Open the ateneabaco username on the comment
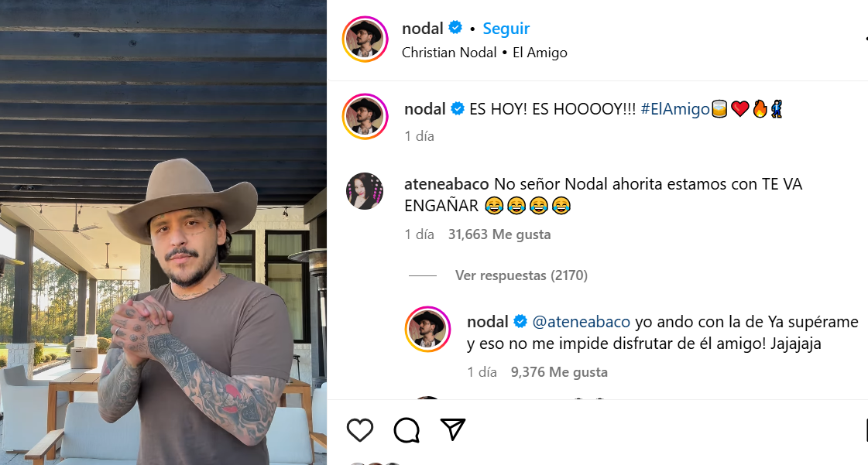 [447, 184]
